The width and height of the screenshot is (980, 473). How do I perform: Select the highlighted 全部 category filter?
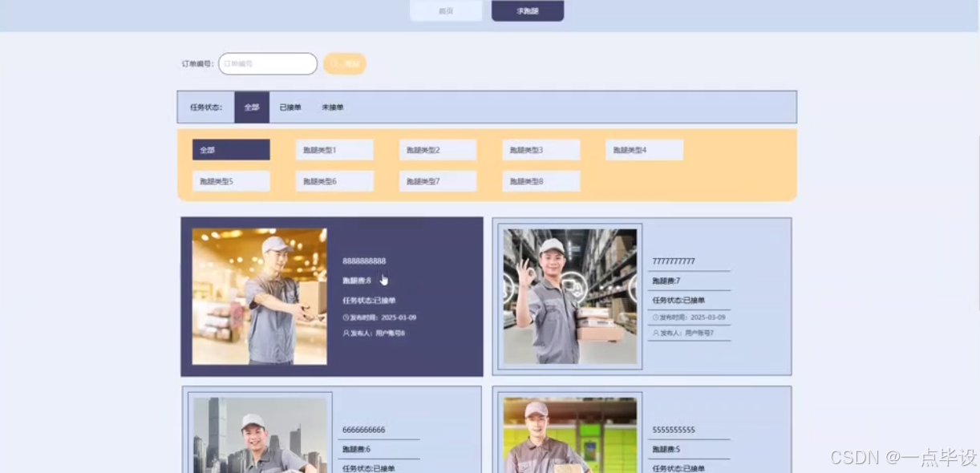click(231, 149)
